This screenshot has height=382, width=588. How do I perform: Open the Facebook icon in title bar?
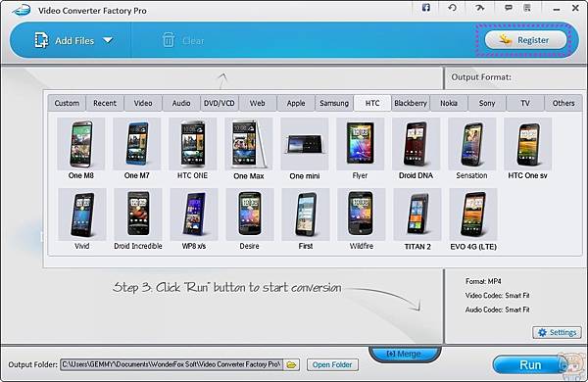point(426,8)
